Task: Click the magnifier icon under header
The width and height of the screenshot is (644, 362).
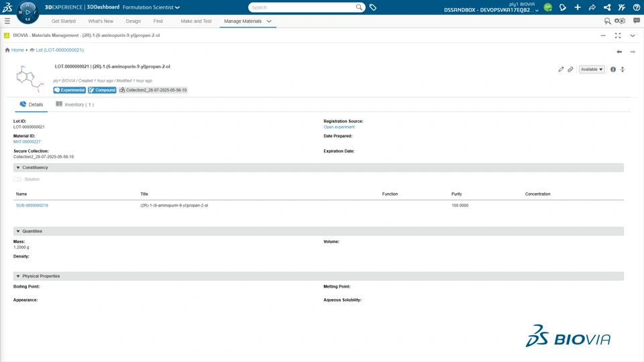Action: pos(608,21)
